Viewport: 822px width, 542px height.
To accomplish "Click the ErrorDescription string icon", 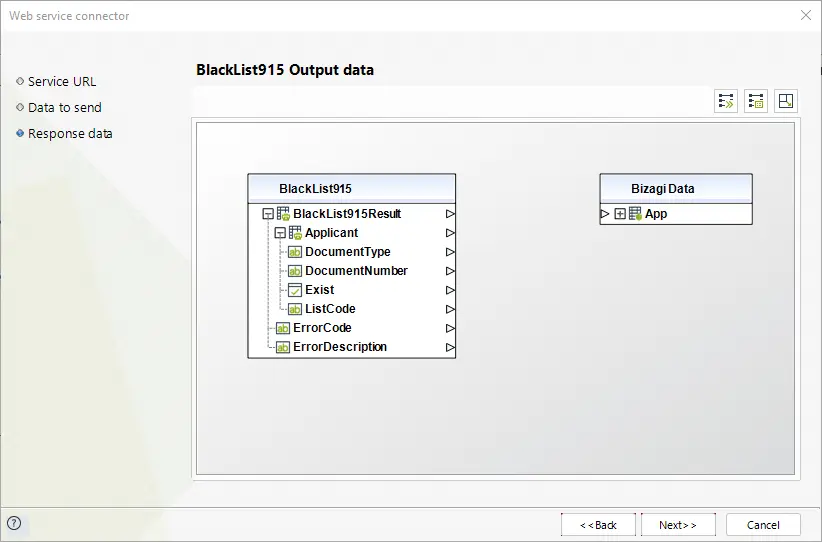I will pyautogui.click(x=283, y=347).
